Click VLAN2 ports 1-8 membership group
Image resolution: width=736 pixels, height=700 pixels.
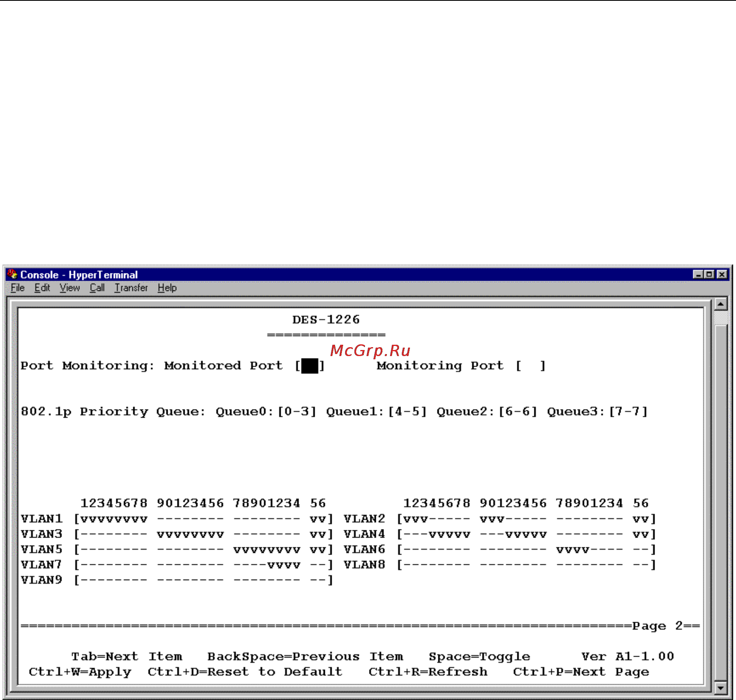[x=437, y=519]
